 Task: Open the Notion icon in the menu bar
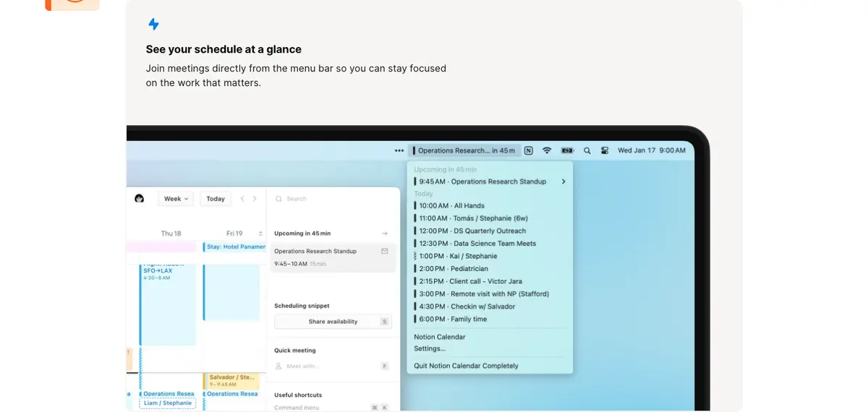528,151
